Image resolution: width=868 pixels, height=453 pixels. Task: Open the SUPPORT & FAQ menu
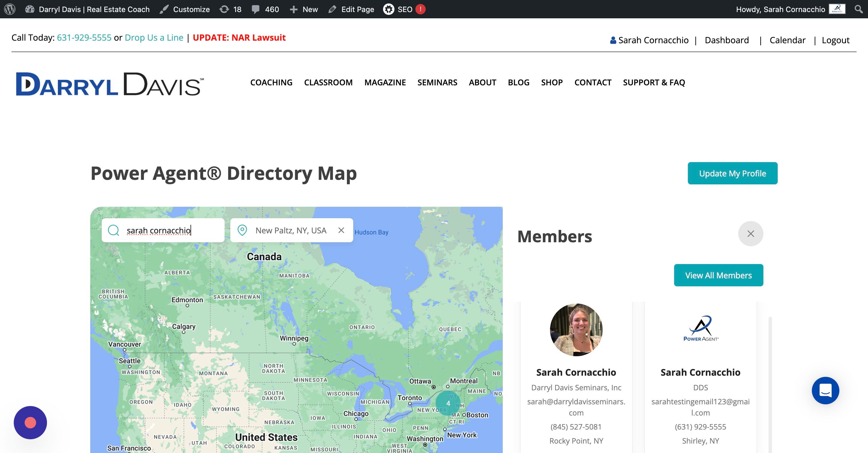pyautogui.click(x=654, y=82)
